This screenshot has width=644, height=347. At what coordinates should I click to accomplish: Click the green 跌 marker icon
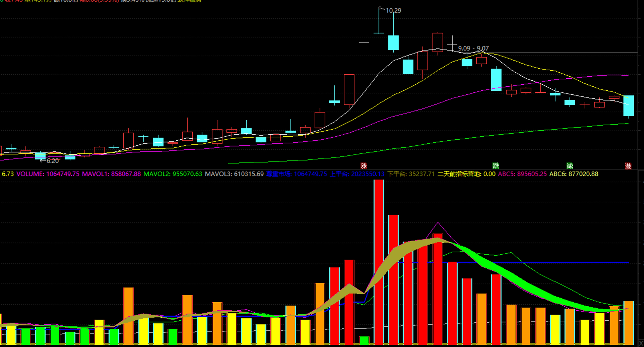(496, 166)
